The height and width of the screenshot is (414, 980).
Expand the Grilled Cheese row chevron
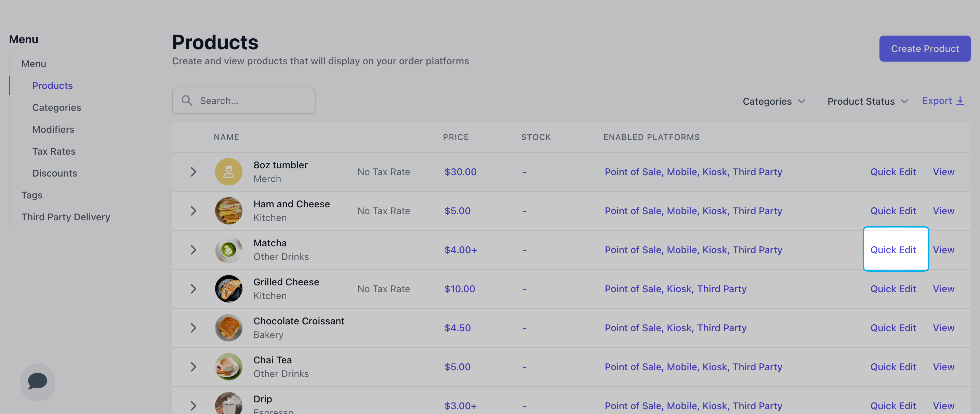tap(193, 289)
